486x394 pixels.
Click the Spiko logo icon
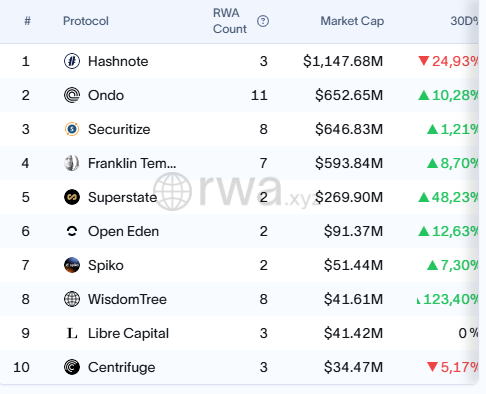[72, 265]
